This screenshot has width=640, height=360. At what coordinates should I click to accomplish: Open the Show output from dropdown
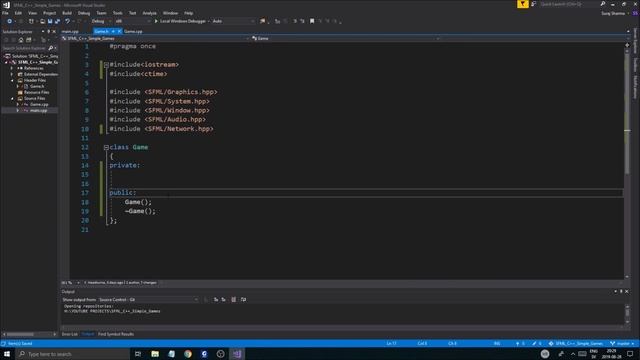tap(148, 300)
